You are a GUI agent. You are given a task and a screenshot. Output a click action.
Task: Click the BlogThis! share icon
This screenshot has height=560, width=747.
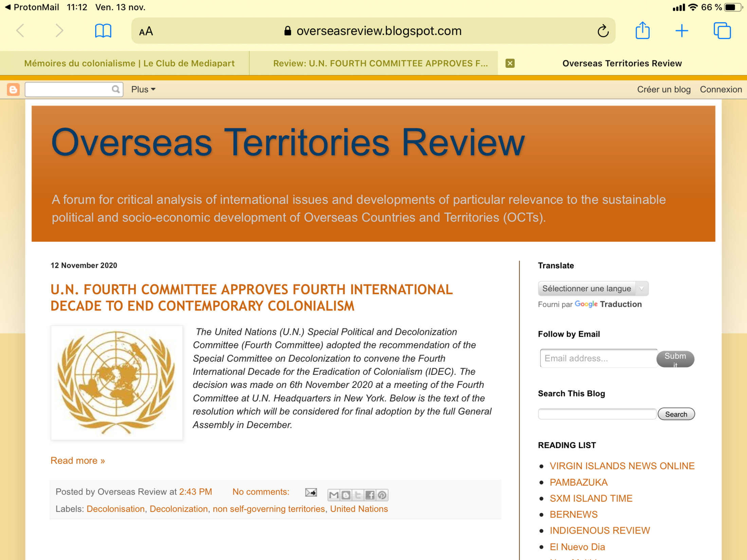(x=346, y=495)
